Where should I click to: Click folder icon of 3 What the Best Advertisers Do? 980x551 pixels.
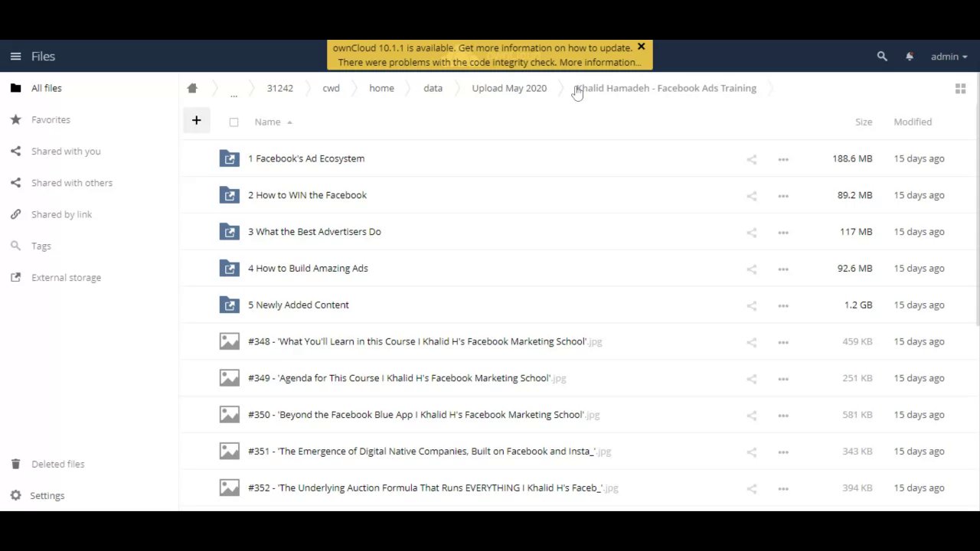pyautogui.click(x=230, y=232)
